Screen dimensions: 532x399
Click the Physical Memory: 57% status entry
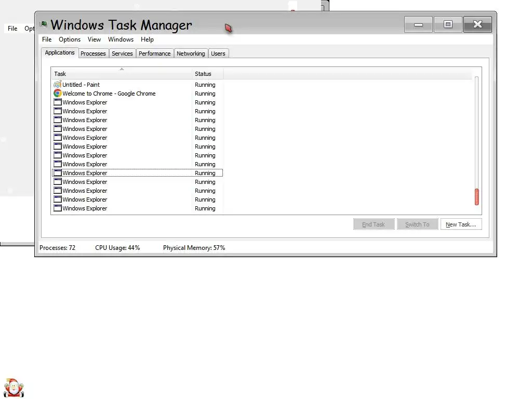tap(194, 248)
